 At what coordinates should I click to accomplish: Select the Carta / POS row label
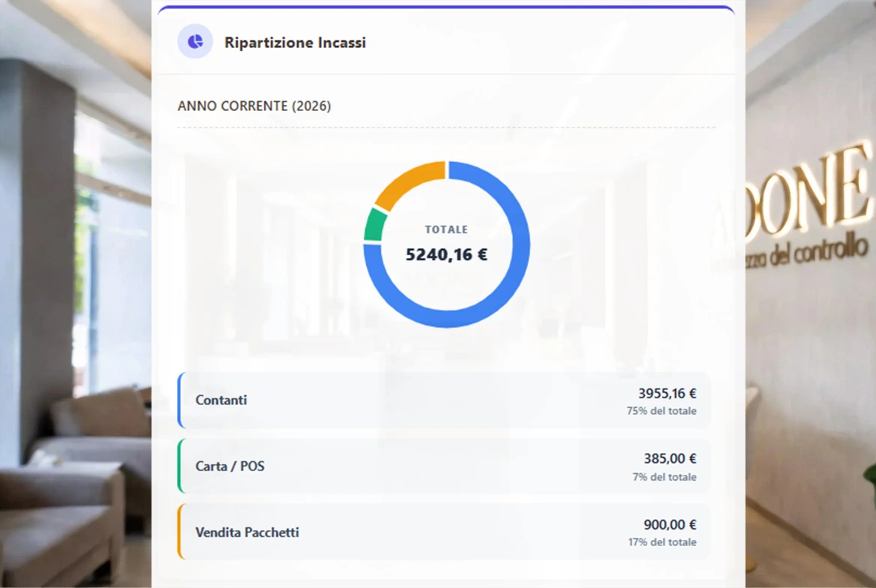230,466
